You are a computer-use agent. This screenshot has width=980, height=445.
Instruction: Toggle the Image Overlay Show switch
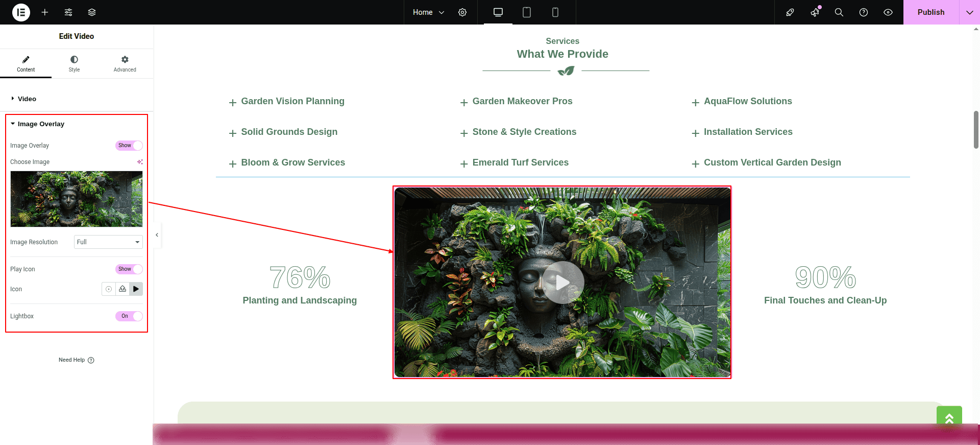[x=129, y=146]
